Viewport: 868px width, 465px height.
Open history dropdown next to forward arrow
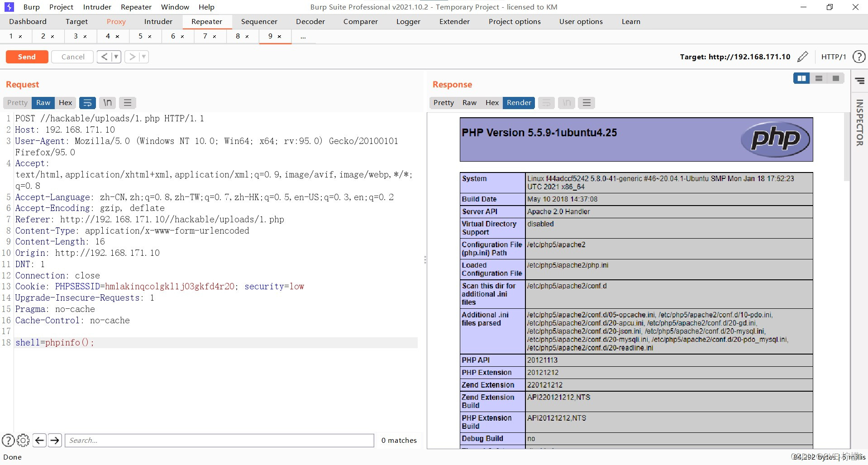144,57
